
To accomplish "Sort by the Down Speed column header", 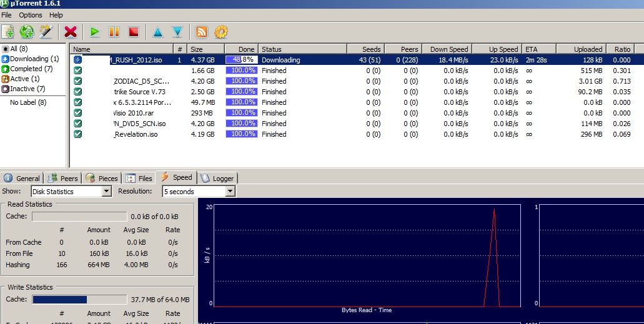I will 447,49.
